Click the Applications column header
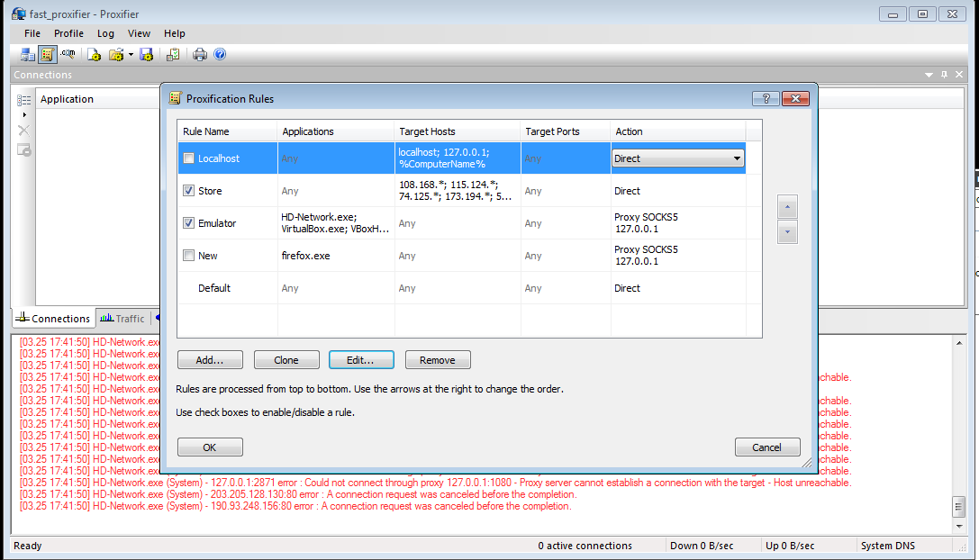Screen dimensions: 979x560 [336, 131]
